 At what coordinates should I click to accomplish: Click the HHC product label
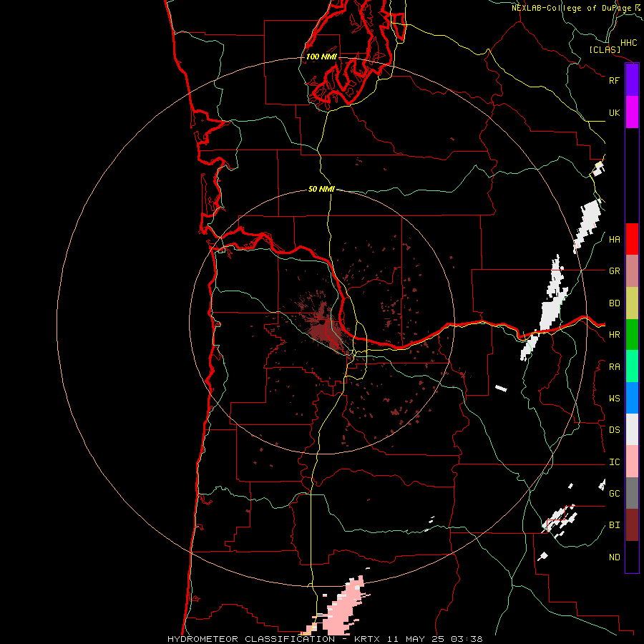[x=629, y=43]
